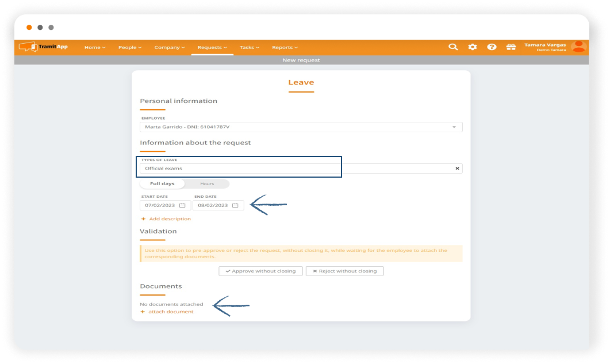
Task: Switch to Hours option
Action: 207,184
